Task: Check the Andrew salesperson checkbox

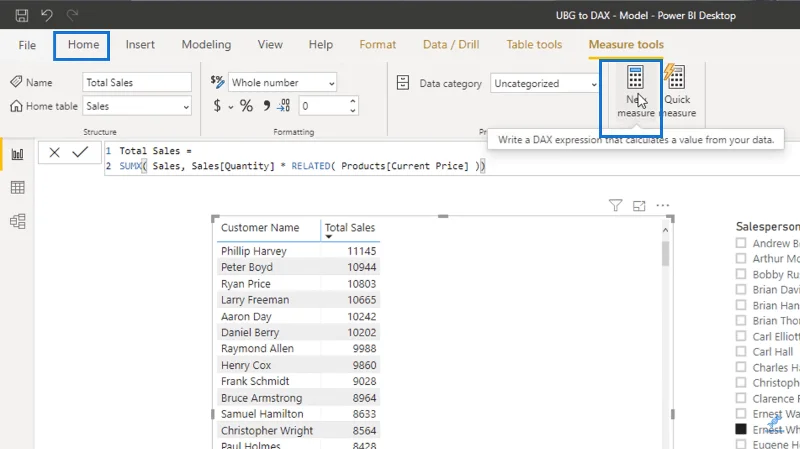Action: tap(741, 243)
